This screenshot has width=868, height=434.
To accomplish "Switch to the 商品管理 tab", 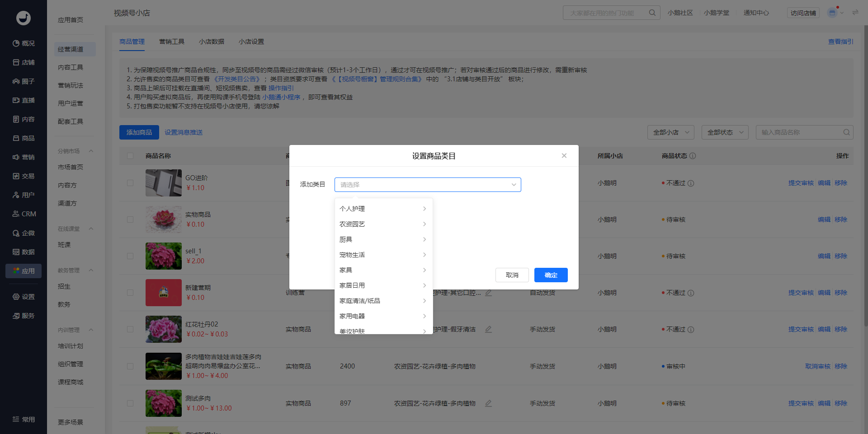I will coord(132,42).
